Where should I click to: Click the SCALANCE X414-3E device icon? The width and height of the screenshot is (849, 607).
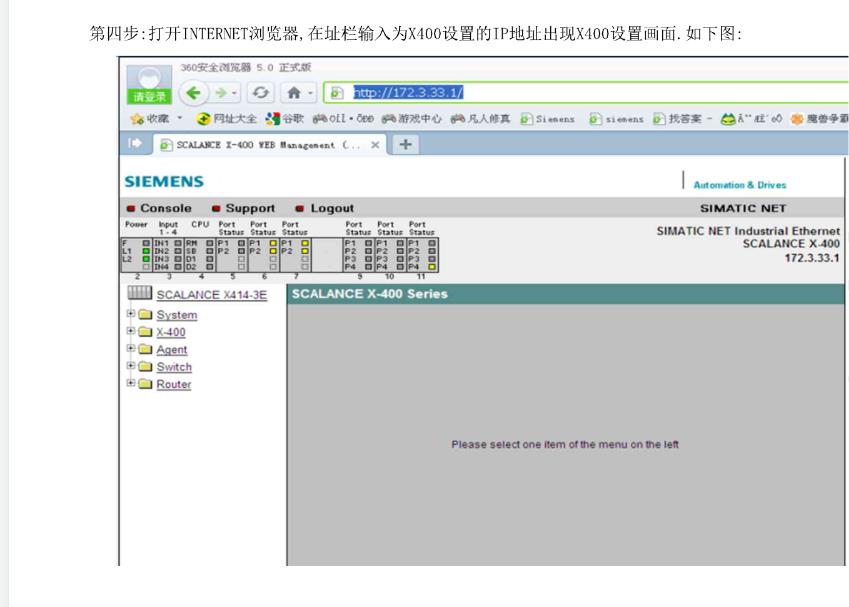tap(140, 293)
